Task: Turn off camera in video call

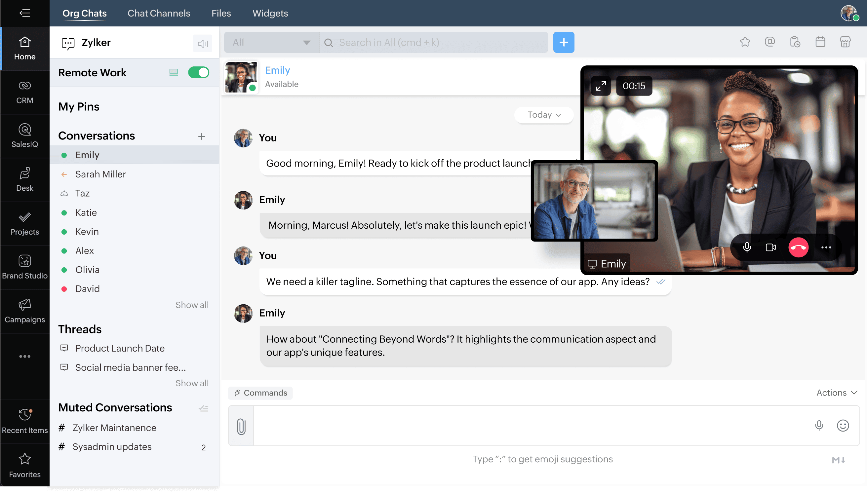Action: pos(770,247)
